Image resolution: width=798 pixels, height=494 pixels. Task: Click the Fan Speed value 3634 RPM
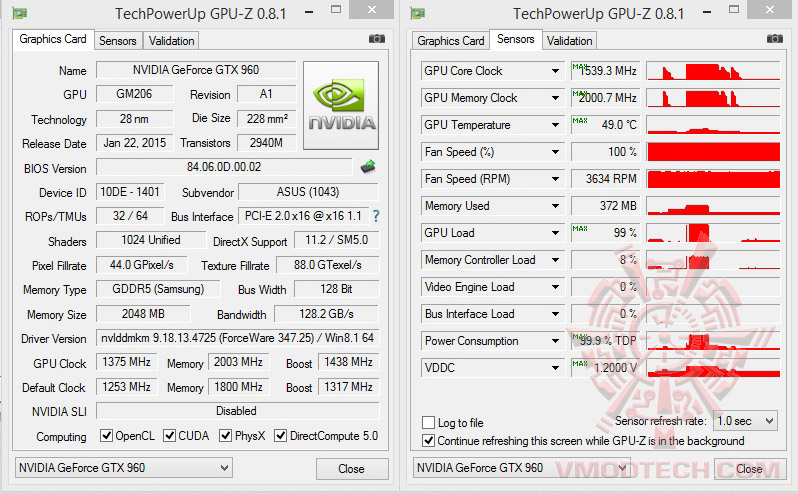(x=605, y=179)
